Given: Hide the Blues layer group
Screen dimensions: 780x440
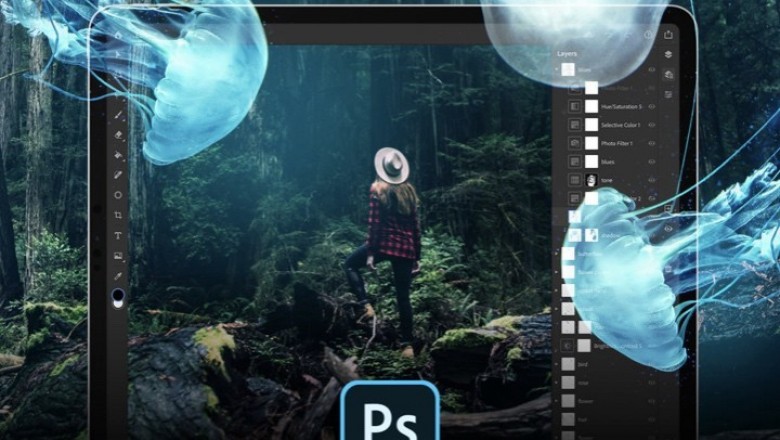Looking at the screenshot, I should tap(651, 70).
